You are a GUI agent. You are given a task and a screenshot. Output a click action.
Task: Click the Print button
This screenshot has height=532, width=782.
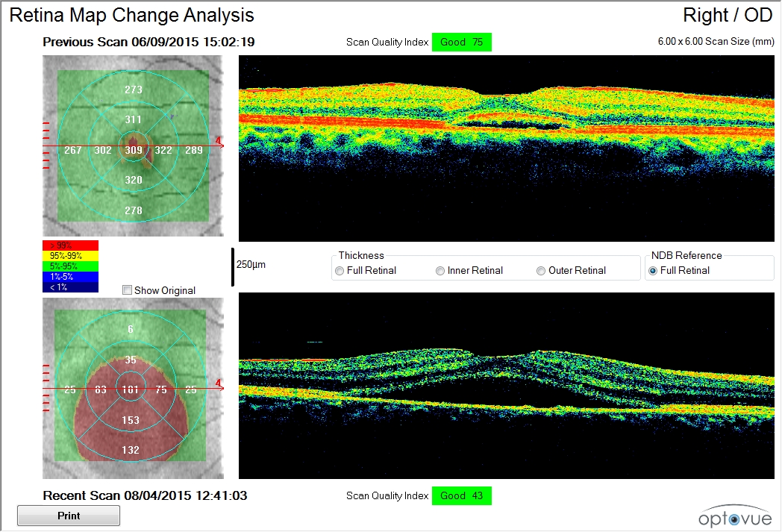coord(68,515)
